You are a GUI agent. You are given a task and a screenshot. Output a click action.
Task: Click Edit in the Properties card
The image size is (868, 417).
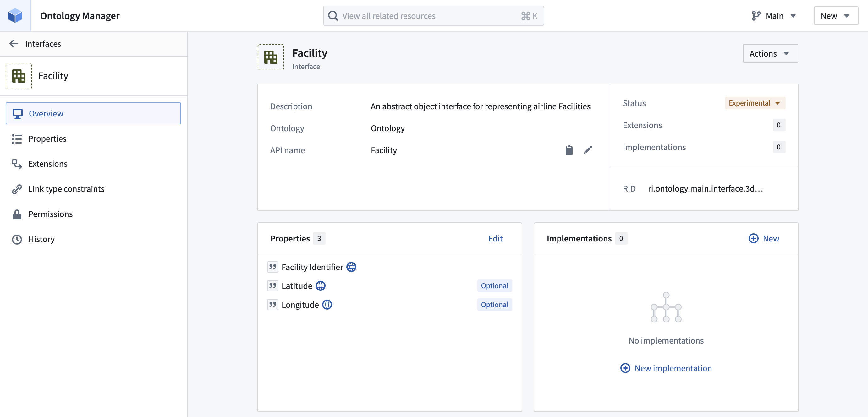pos(495,239)
